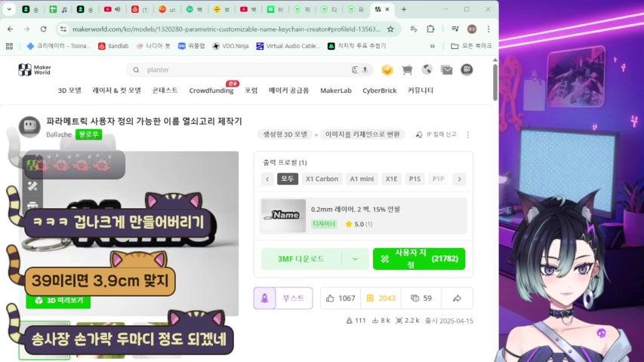Open the VDO.Ninja bookmark
Image resolution: width=644 pixels, height=362 pixels.
(230, 46)
